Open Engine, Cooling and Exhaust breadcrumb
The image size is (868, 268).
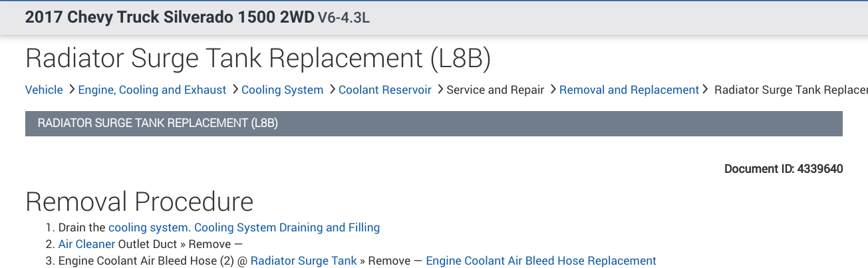pyautogui.click(x=152, y=90)
